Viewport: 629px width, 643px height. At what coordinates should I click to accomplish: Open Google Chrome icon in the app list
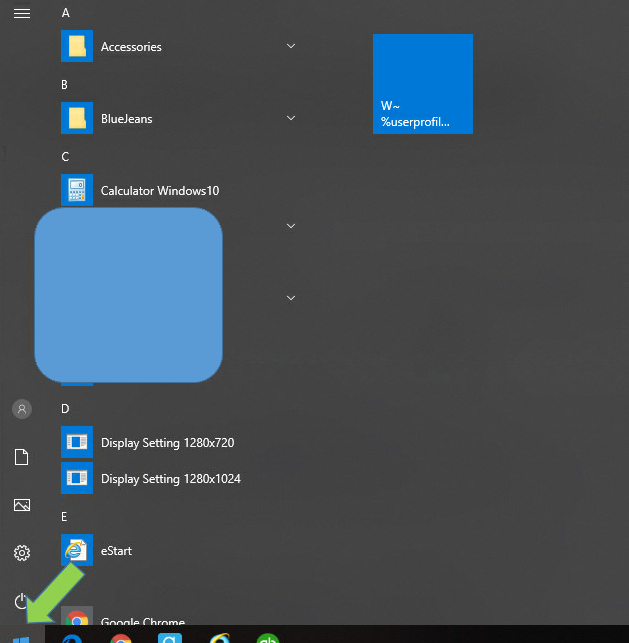pos(77,616)
